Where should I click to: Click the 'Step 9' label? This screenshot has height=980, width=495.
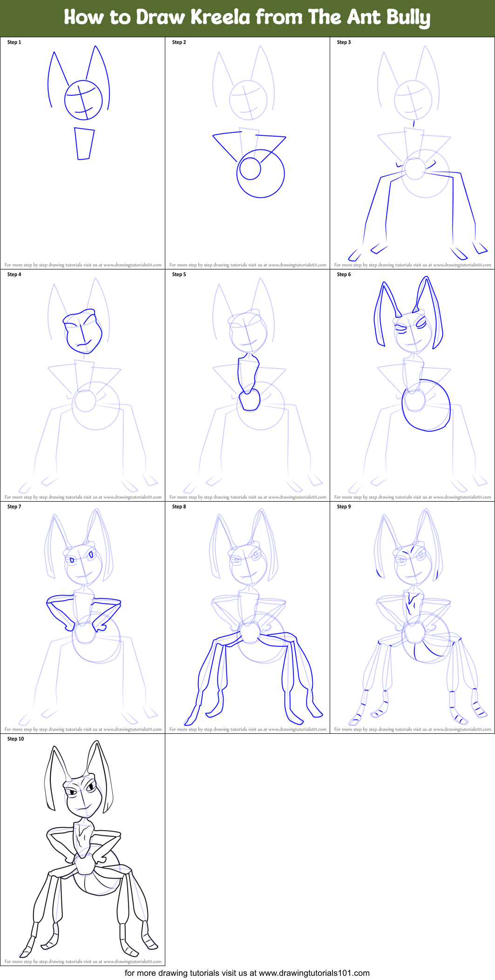tap(344, 507)
